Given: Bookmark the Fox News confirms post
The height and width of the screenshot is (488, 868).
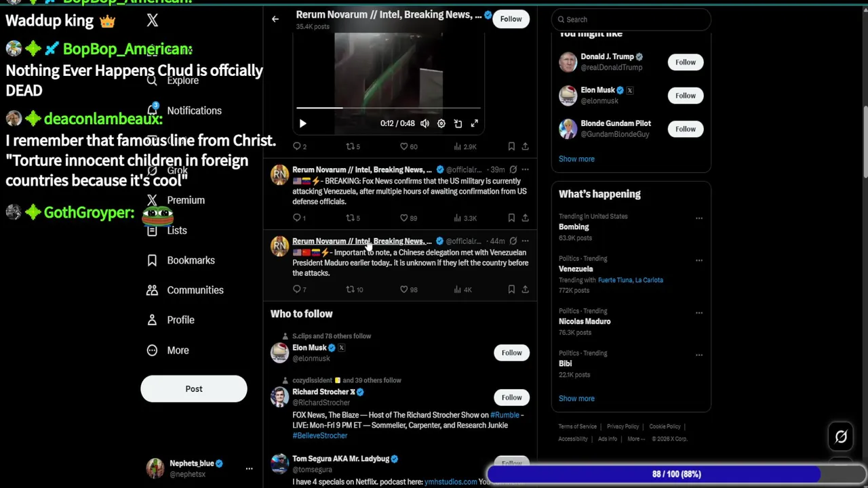Looking at the screenshot, I should [511, 218].
